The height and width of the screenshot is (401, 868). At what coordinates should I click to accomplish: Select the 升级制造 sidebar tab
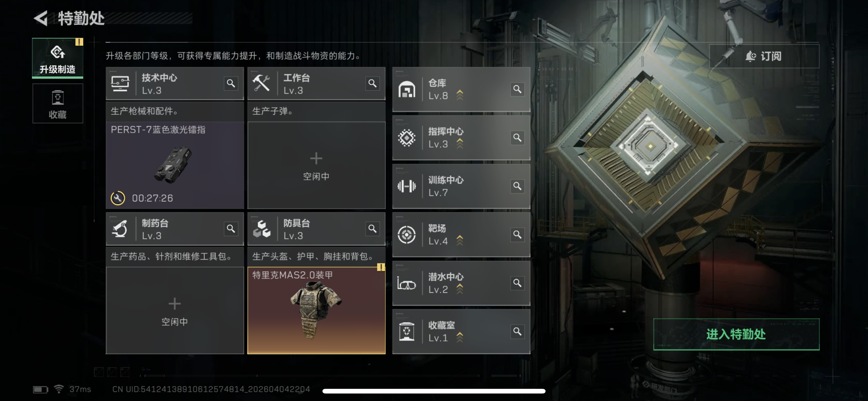pos(57,58)
